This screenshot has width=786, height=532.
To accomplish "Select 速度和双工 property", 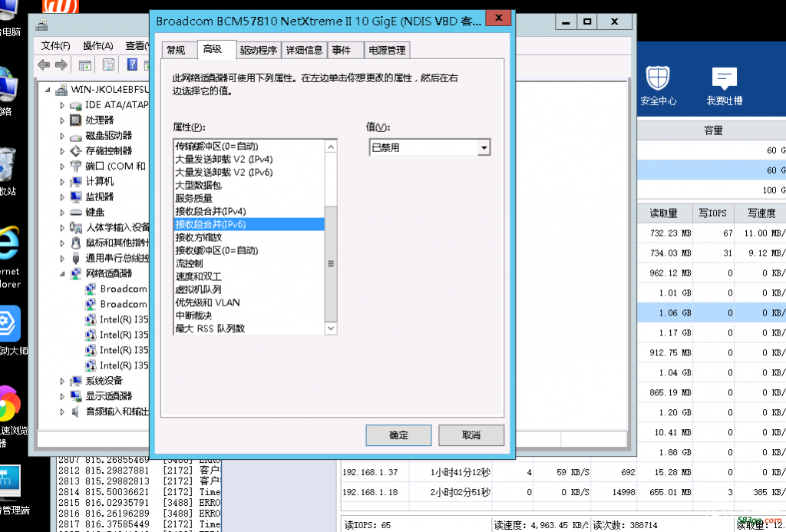I will [x=249, y=276].
